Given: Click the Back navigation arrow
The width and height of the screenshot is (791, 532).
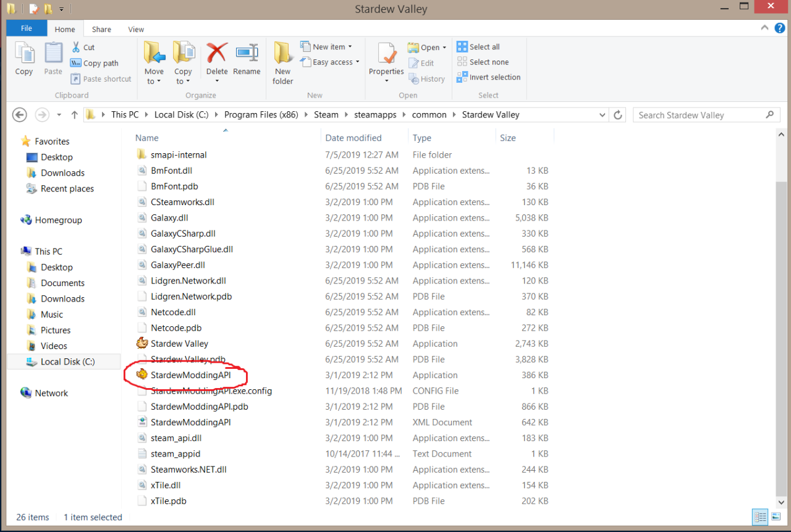Looking at the screenshot, I should [x=20, y=115].
